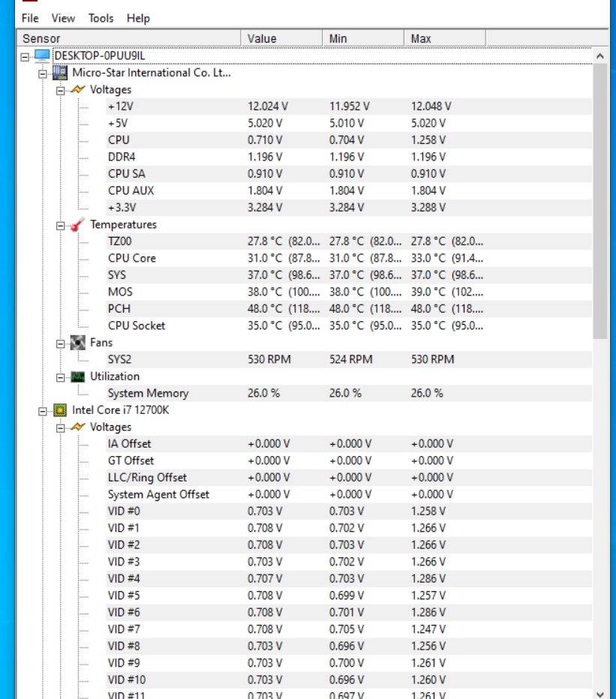Collapse the Micro-Star International node

[42, 74]
